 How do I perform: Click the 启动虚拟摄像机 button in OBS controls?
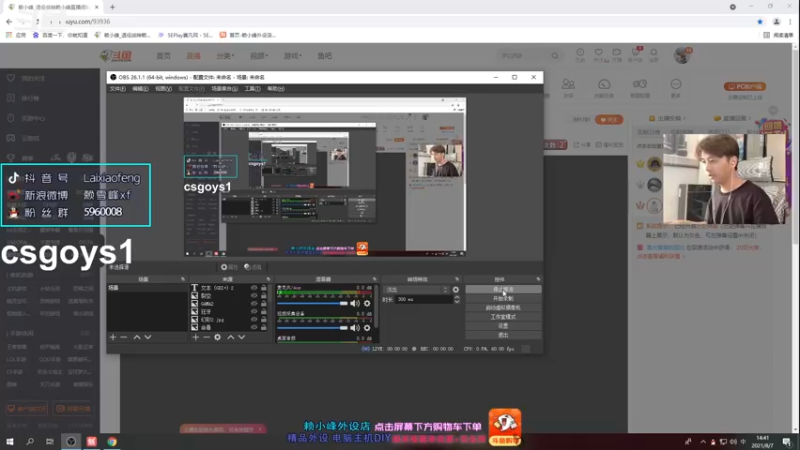(x=503, y=308)
